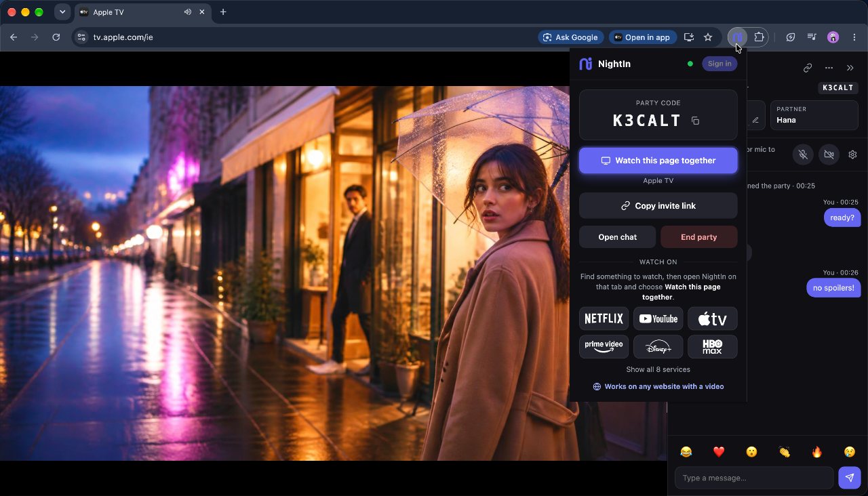Viewport: 868px width, 496px height.
Task: Click Sign in in NightIn popup
Action: click(x=719, y=64)
